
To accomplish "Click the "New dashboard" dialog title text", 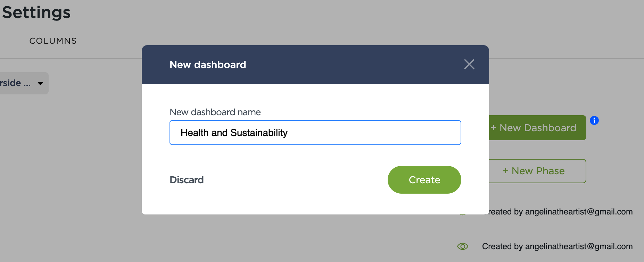I will (x=208, y=65).
